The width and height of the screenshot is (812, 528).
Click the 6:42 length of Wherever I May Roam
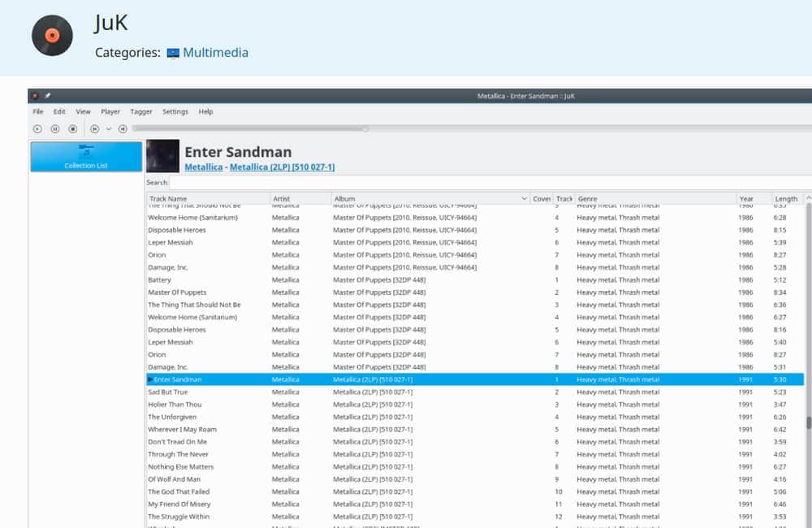(x=780, y=430)
